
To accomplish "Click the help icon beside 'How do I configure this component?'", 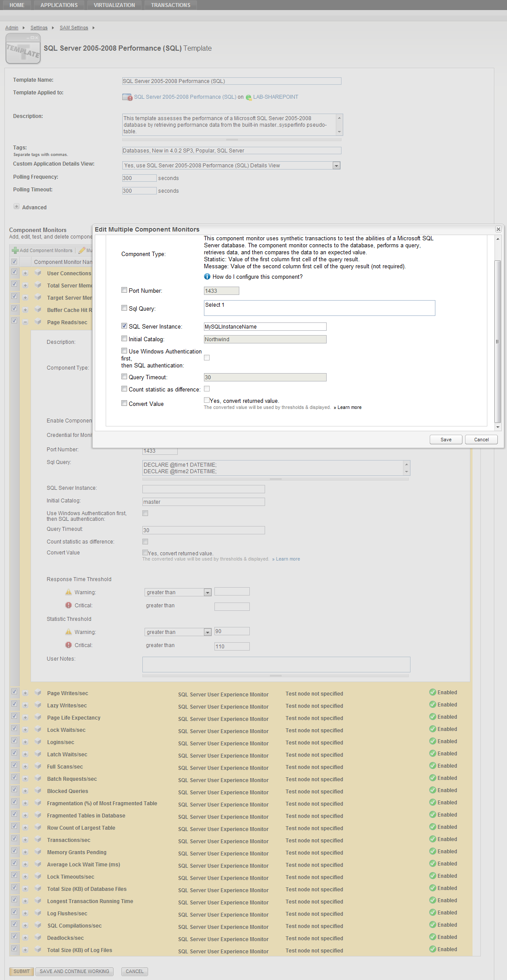I will click(x=207, y=277).
